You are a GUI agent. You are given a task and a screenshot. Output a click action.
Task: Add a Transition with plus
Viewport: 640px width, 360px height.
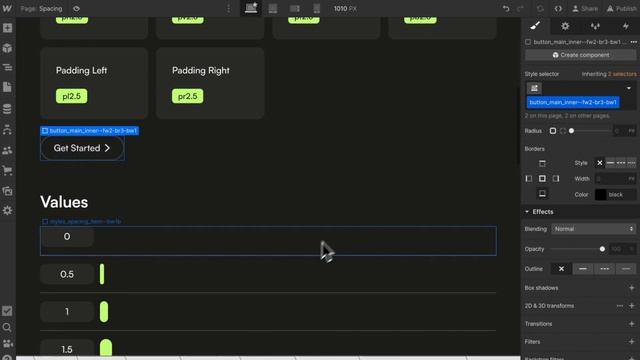tap(631, 324)
